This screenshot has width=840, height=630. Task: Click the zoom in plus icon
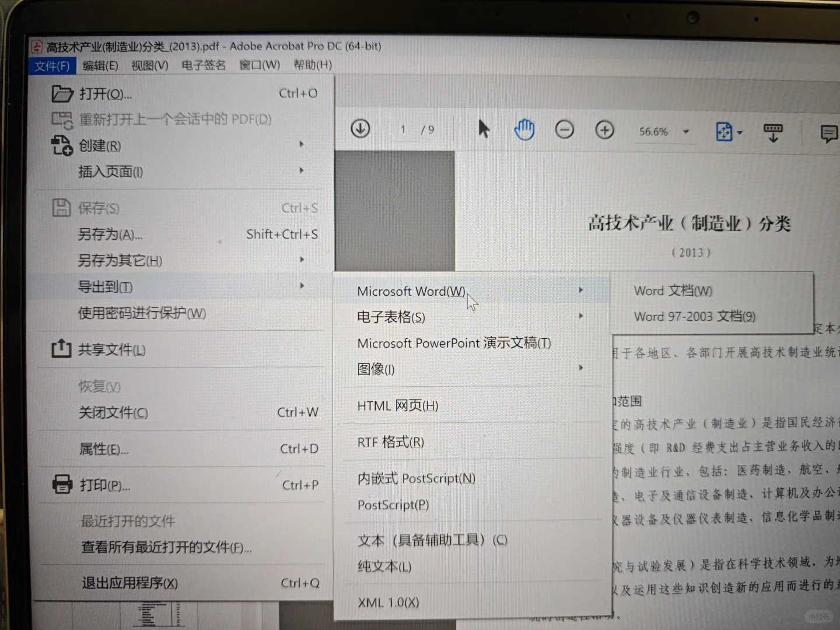[604, 130]
